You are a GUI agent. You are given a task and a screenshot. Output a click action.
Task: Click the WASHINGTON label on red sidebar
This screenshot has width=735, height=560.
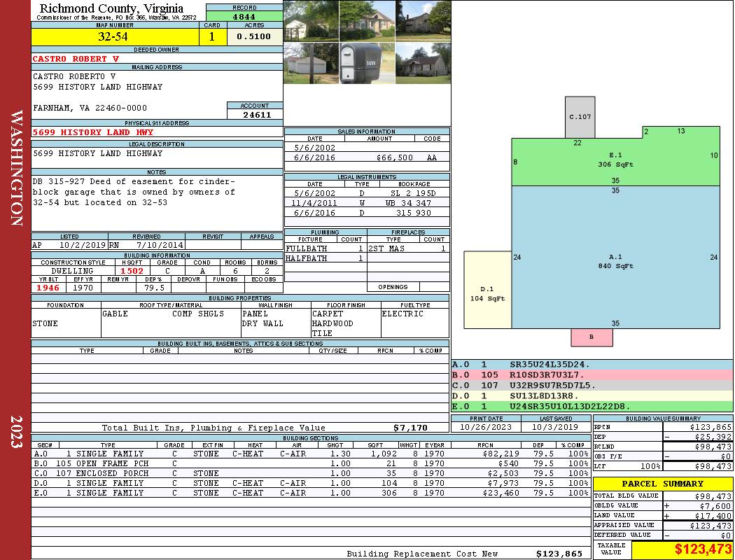tap(15, 167)
